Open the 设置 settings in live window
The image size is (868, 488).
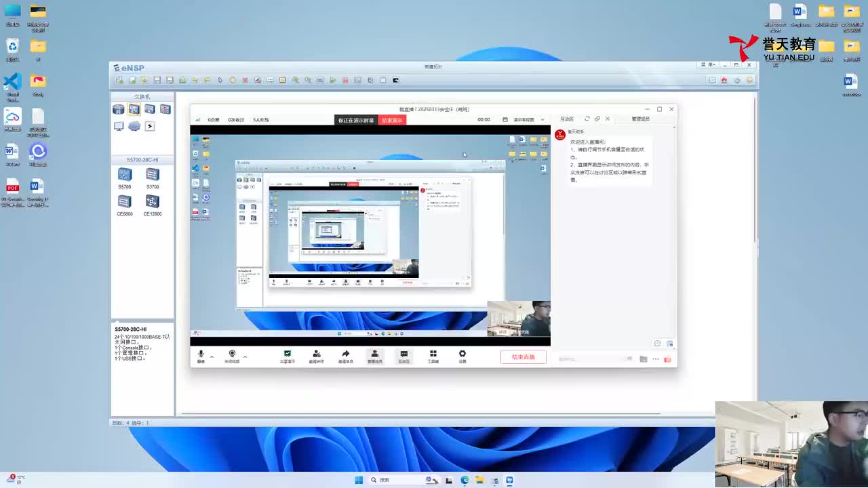pos(462,357)
